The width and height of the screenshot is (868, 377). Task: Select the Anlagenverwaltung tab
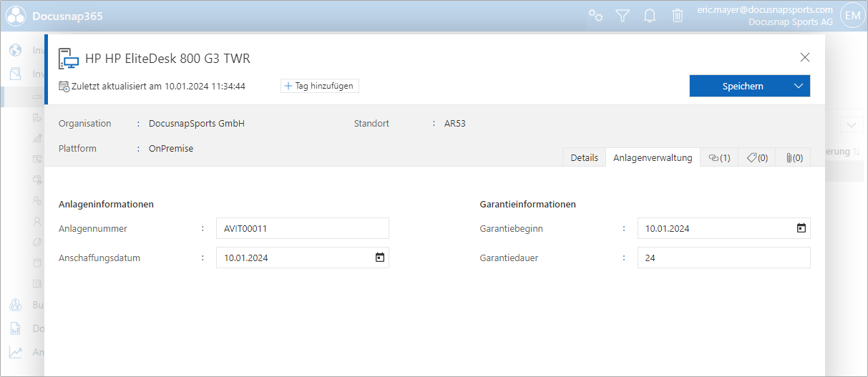pyautogui.click(x=653, y=157)
